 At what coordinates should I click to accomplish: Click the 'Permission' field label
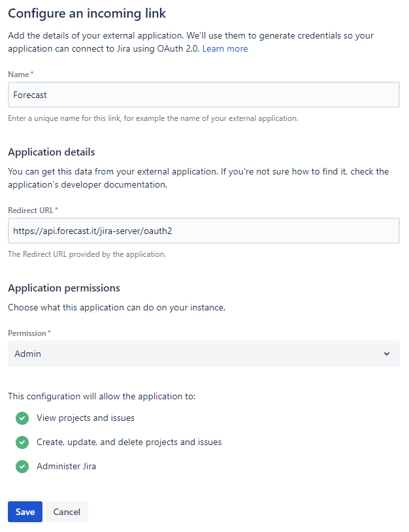coord(27,333)
